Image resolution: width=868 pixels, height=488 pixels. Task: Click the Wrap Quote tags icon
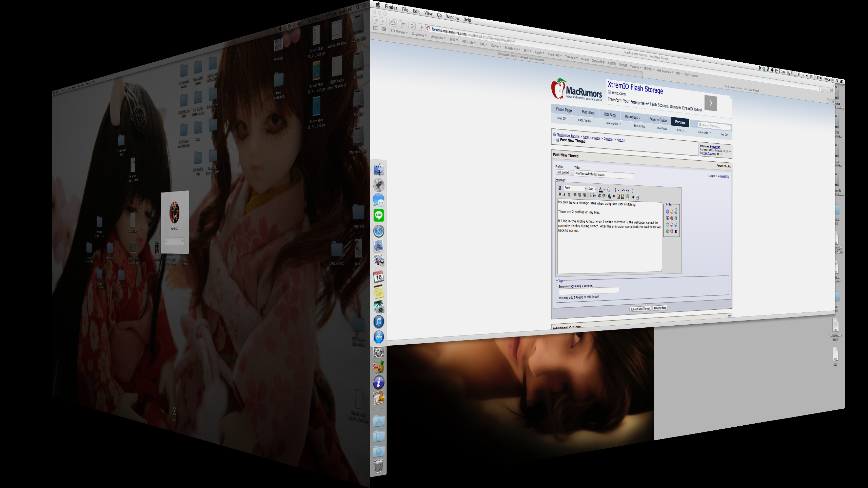628,197
